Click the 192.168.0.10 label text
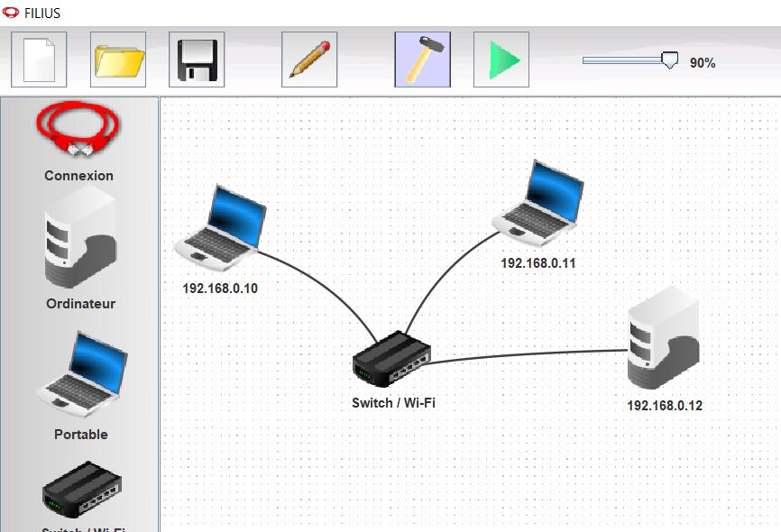781x532 pixels. tap(220, 289)
